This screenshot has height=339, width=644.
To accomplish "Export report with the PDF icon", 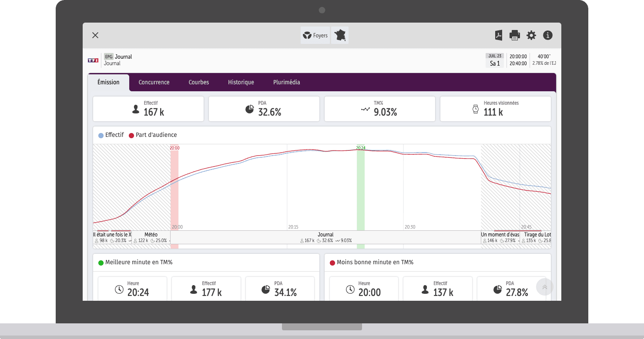I will (x=499, y=35).
